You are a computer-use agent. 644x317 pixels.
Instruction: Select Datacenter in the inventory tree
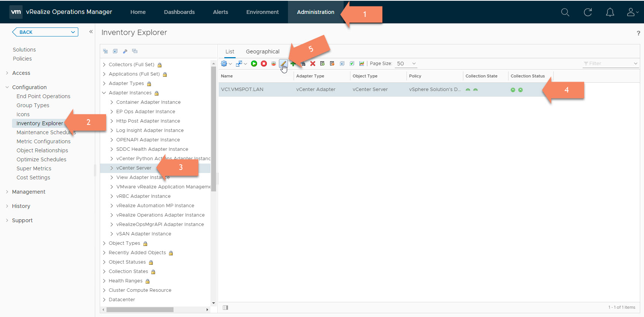coord(122,300)
